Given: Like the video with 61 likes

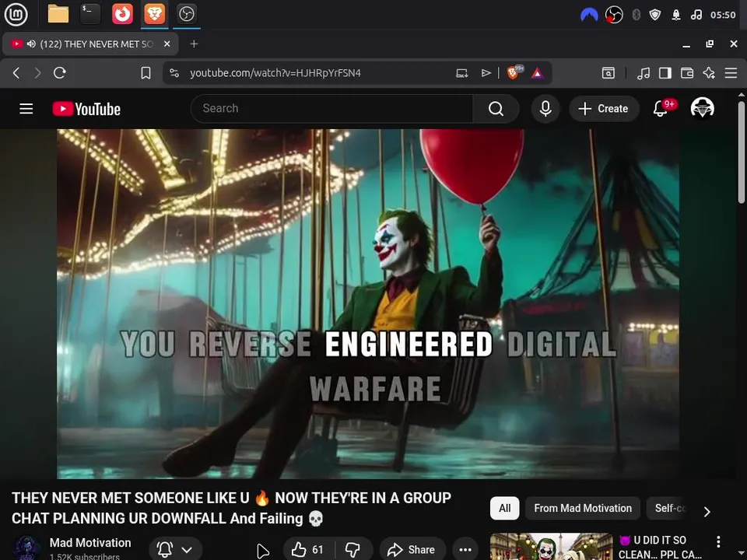Looking at the screenshot, I should pyautogui.click(x=308, y=550).
